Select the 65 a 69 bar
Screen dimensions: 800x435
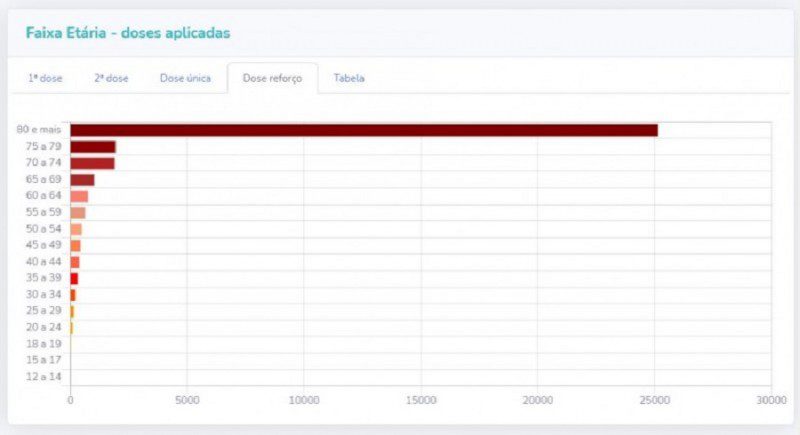(x=82, y=180)
